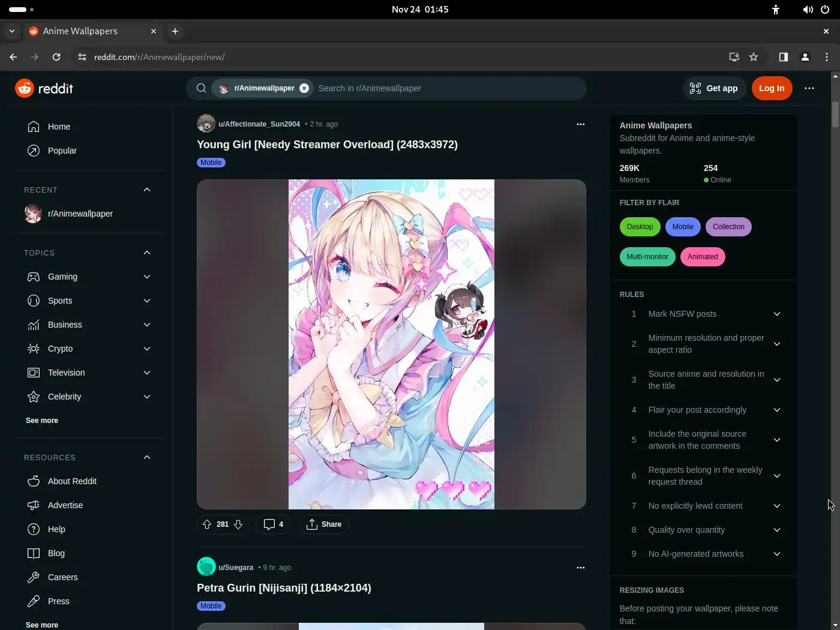Collapse the RESOURCES section
This screenshot has height=630, width=840.
147,457
